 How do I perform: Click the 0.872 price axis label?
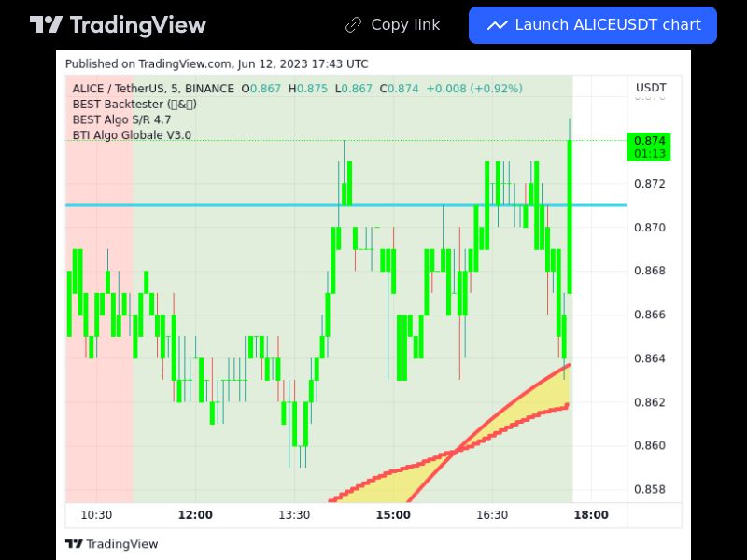pos(649,184)
